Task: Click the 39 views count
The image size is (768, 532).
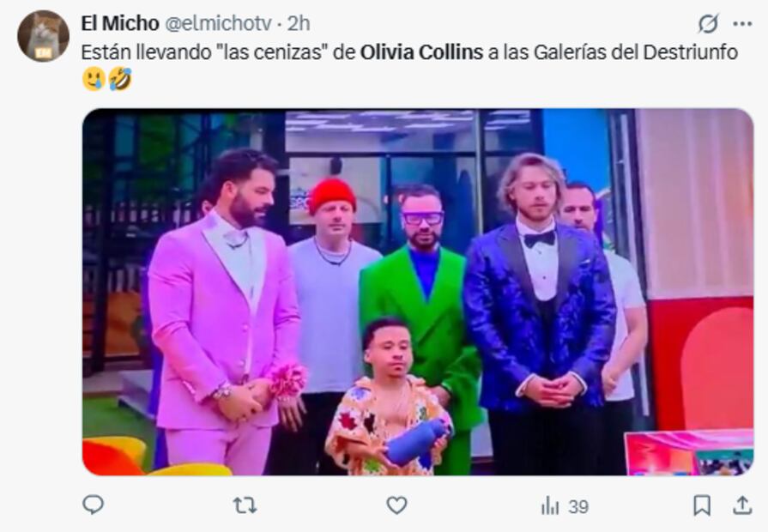Action: point(578,506)
